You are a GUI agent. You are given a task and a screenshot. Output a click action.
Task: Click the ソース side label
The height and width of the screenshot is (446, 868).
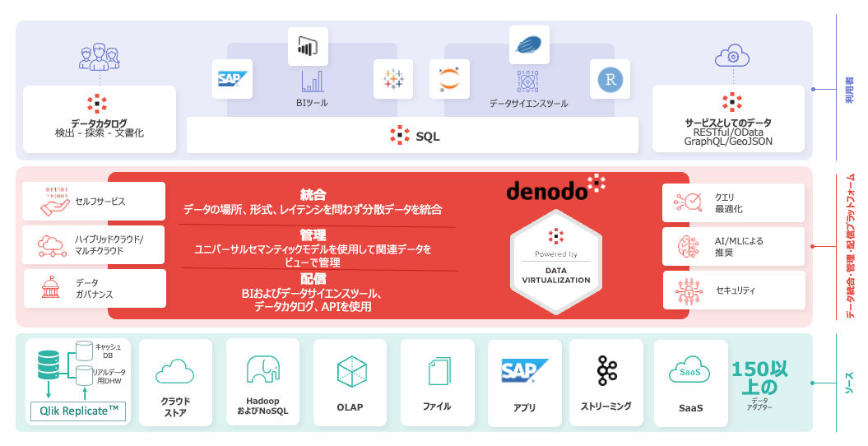(849, 383)
